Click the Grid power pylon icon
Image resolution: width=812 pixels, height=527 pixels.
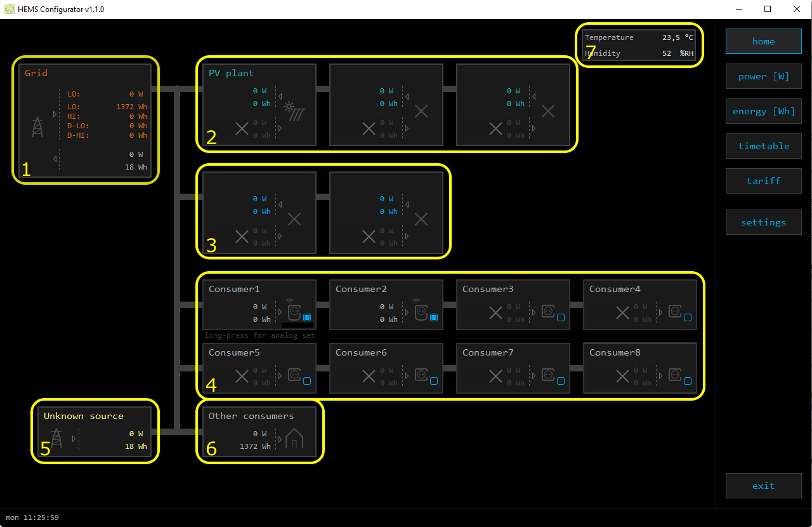pyautogui.click(x=38, y=127)
